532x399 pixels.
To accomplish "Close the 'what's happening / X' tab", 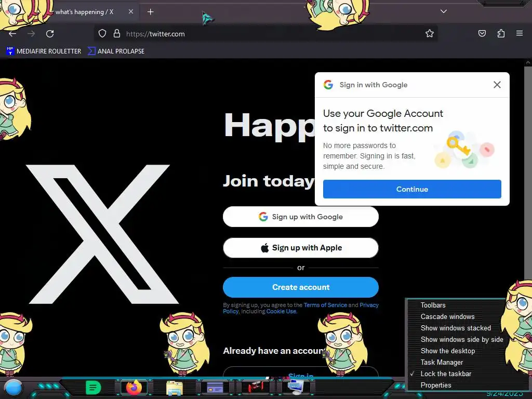I will tap(130, 11).
